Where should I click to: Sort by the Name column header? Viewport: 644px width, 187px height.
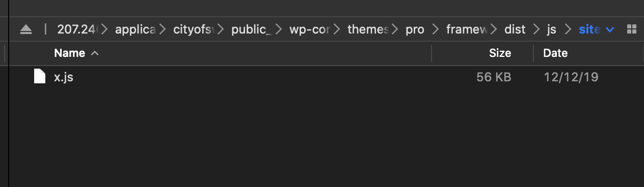click(x=69, y=53)
